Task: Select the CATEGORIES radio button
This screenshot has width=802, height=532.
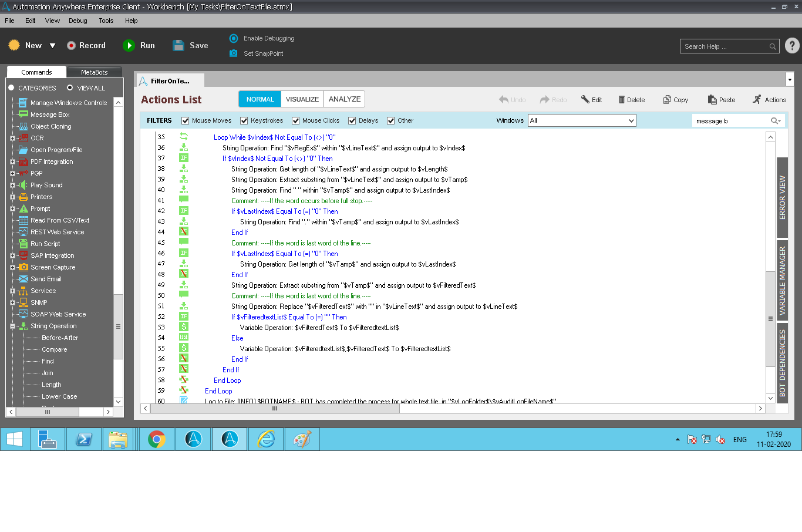Action: (11, 88)
